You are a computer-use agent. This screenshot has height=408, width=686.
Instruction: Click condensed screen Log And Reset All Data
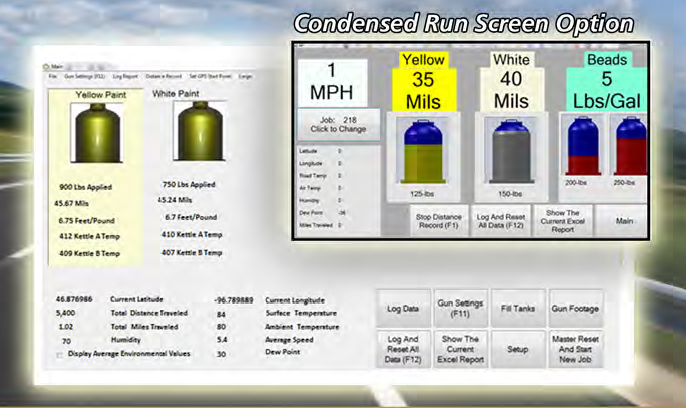(x=501, y=221)
